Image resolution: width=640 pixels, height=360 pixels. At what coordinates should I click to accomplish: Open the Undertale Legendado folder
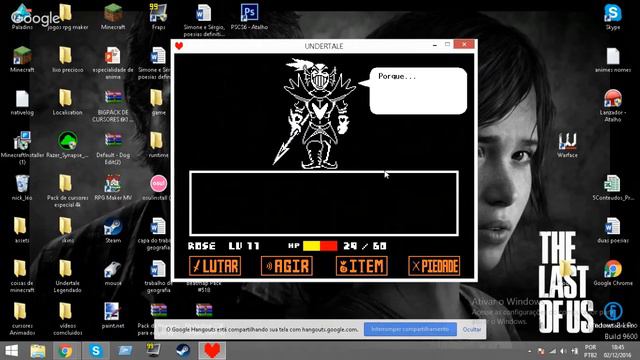pyautogui.click(x=67, y=276)
